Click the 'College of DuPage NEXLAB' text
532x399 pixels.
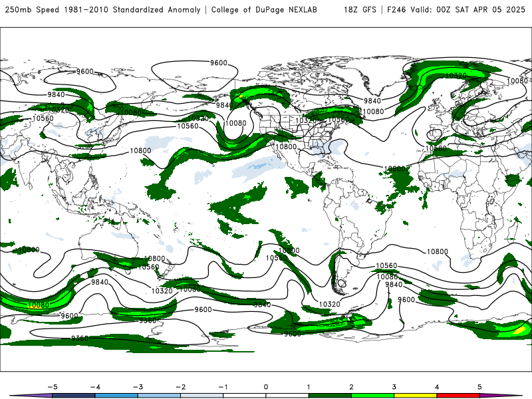264,9
